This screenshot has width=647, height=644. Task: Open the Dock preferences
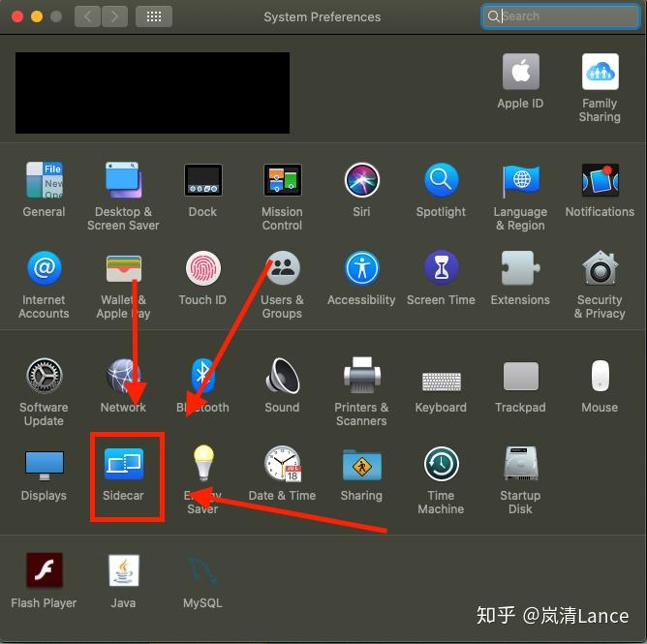[x=203, y=180]
